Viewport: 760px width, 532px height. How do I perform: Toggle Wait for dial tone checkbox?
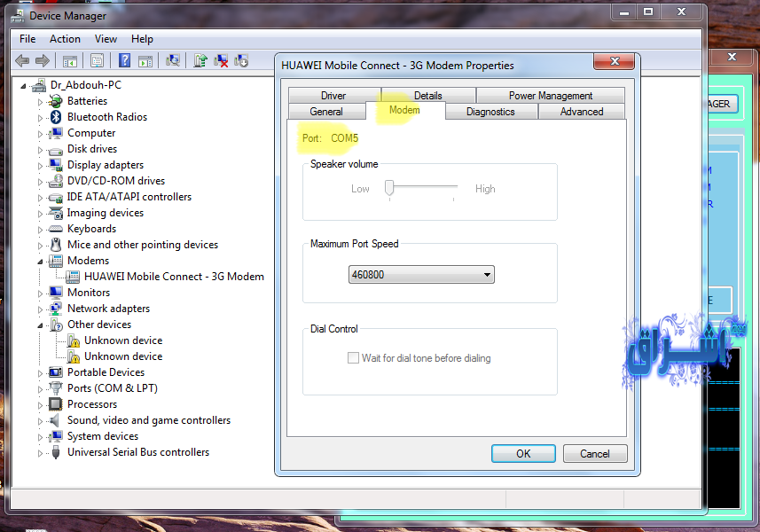(x=353, y=358)
